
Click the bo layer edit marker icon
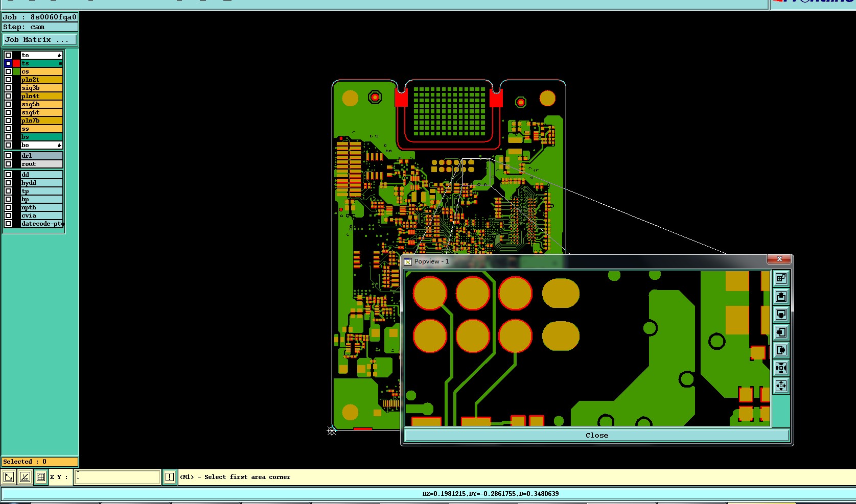(x=59, y=145)
